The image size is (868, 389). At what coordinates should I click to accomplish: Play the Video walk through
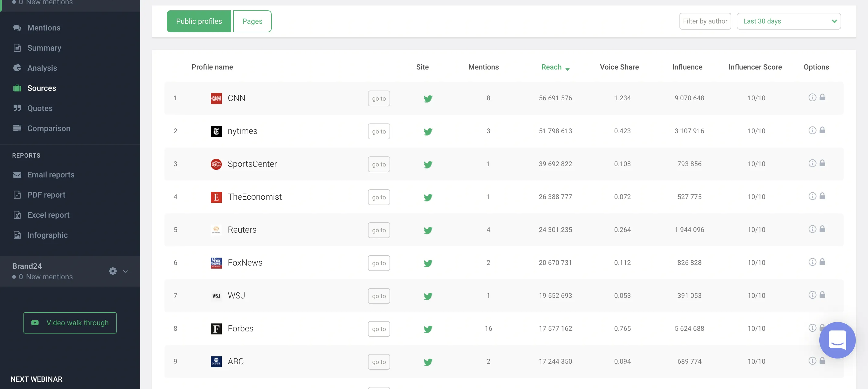point(70,323)
